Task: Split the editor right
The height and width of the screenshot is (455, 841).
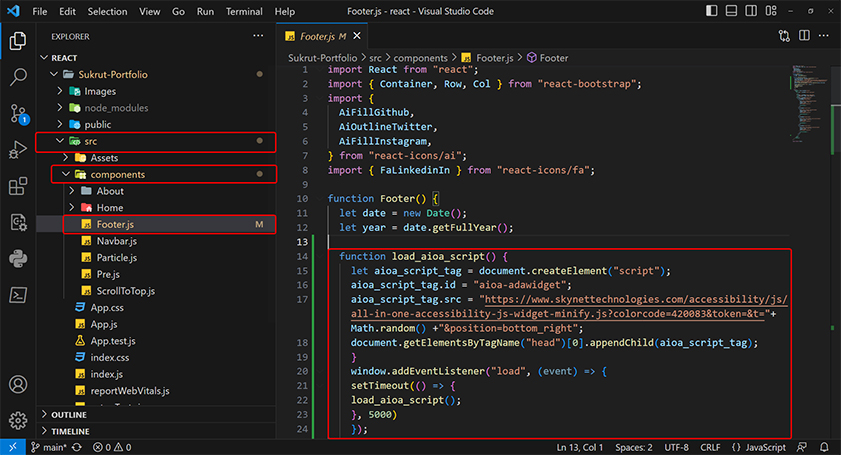Action: click(x=804, y=36)
